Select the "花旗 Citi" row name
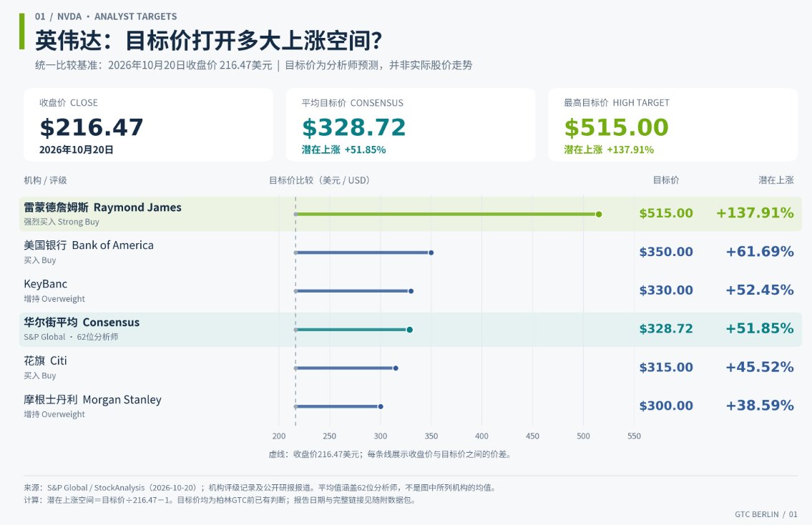The width and height of the screenshot is (812, 525). click(x=45, y=361)
